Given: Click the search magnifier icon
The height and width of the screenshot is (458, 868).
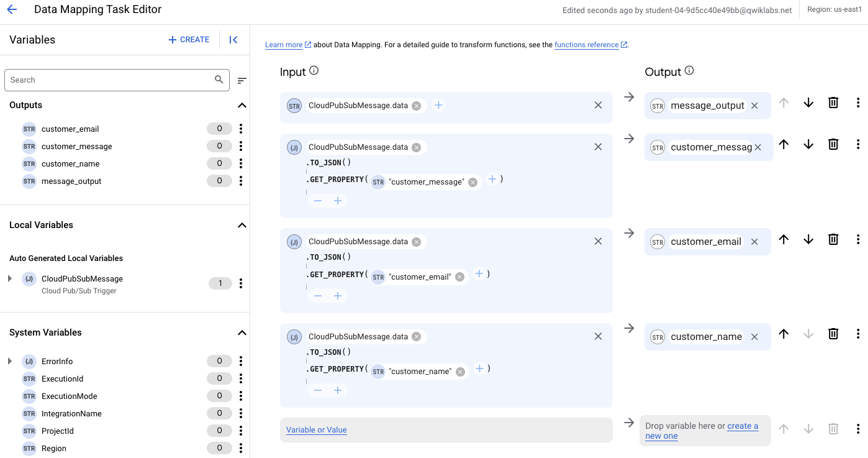Looking at the screenshot, I should pyautogui.click(x=219, y=80).
